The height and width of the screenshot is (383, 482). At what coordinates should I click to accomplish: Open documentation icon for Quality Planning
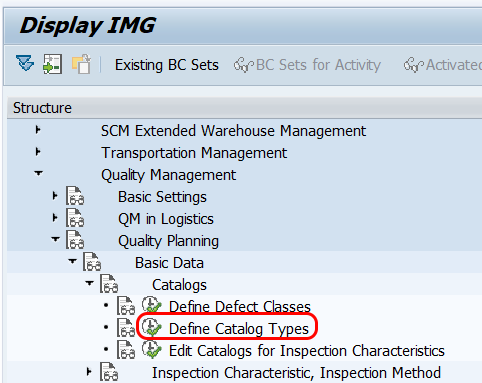coord(75,240)
